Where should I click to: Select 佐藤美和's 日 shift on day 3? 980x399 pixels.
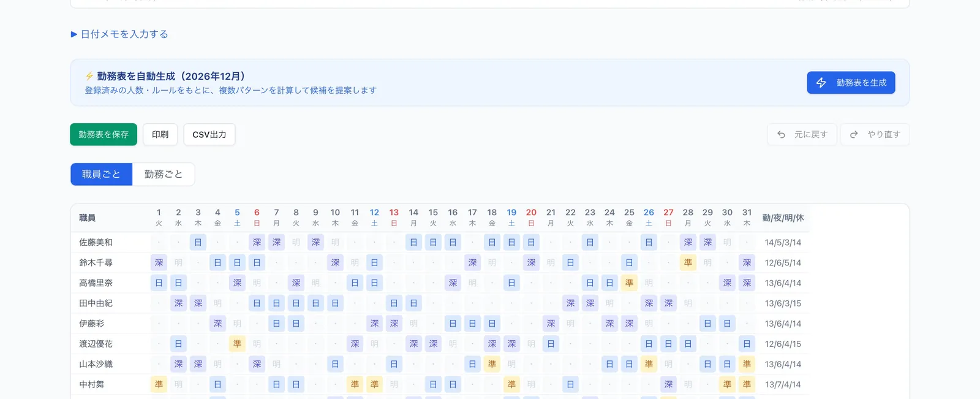[198, 242]
